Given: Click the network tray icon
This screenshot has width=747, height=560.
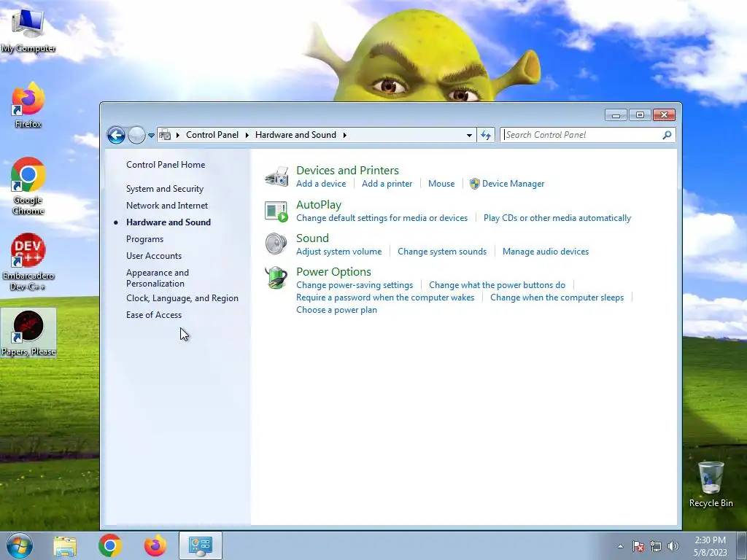Looking at the screenshot, I should pos(656,546).
